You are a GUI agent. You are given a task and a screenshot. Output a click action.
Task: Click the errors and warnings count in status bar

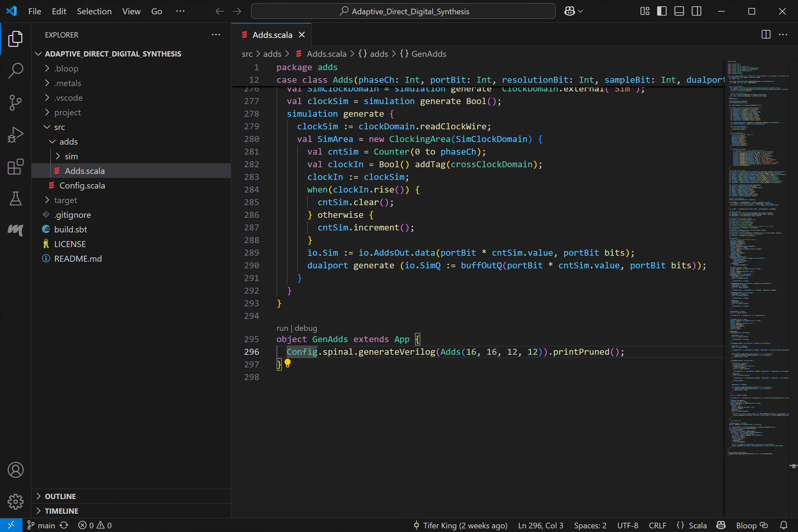point(95,525)
